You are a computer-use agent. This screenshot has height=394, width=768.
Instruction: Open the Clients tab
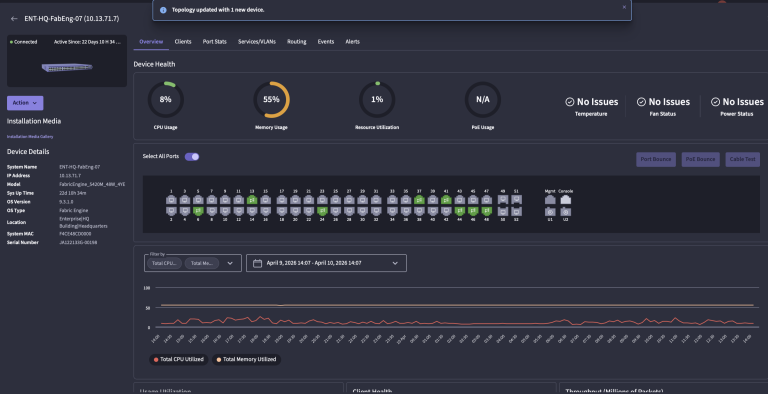click(x=183, y=42)
